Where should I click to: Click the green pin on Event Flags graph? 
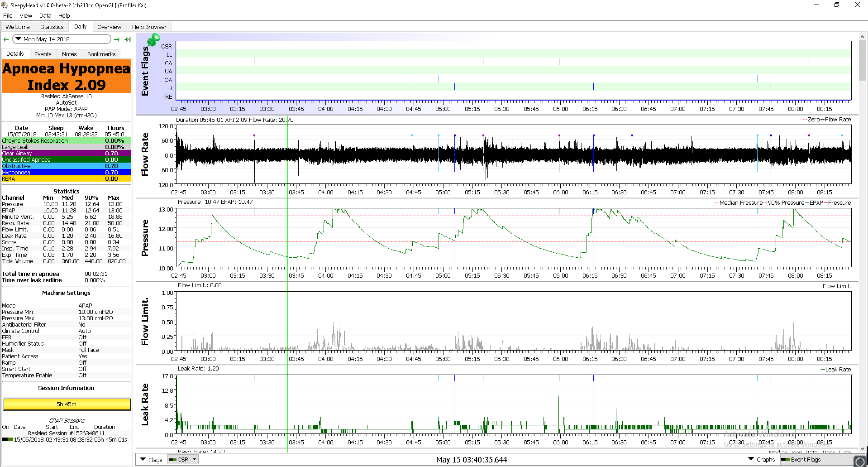click(153, 40)
